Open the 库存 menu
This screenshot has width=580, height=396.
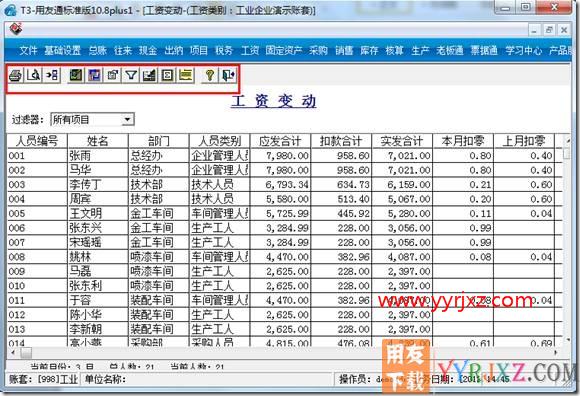[x=369, y=50]
